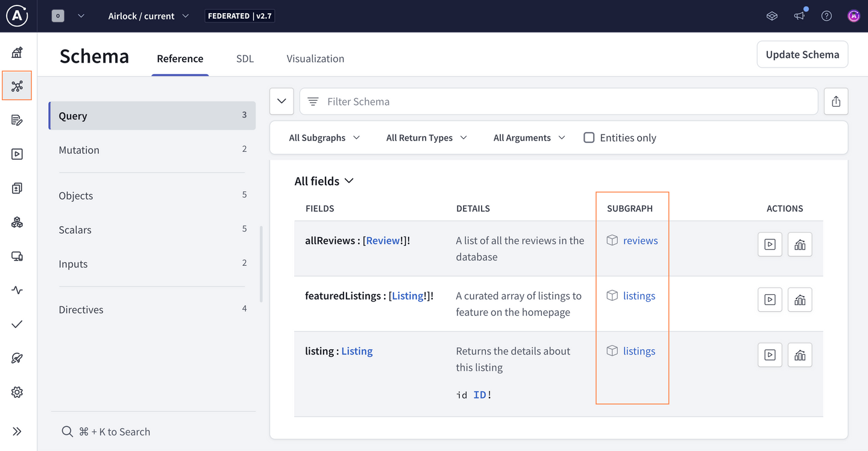This screenshot has height=451, width=868.
Task: Click the Update Schema button
Action: [x=802, y=54]
